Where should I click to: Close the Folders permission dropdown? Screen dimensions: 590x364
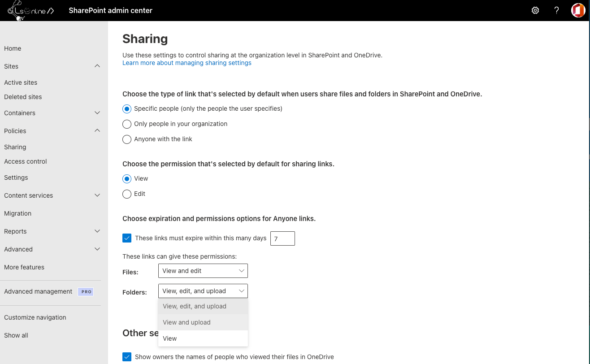click(203, 291)
